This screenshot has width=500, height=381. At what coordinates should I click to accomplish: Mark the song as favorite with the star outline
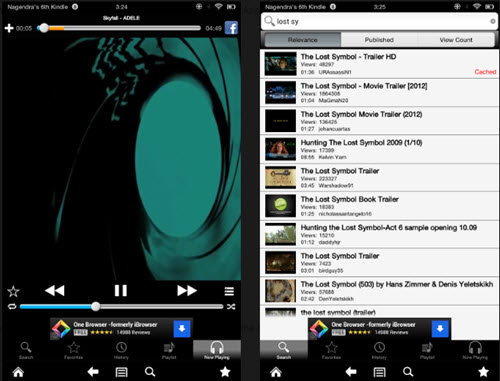pyautogui.click(x=13, y=291)
